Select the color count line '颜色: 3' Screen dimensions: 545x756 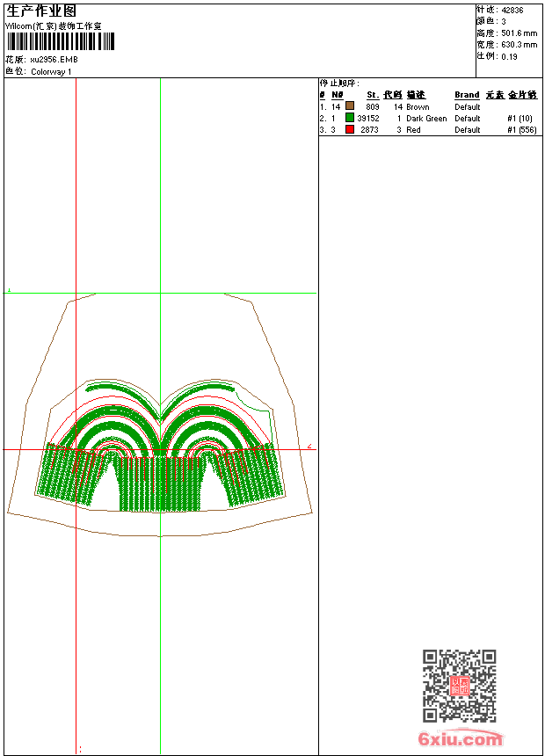coord(491,22)
